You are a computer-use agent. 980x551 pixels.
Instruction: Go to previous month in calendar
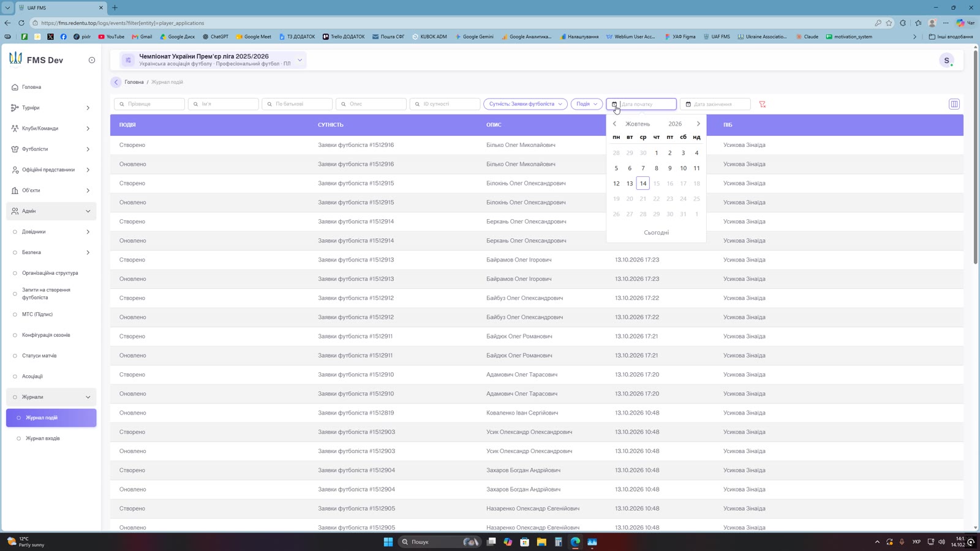click(615, 124)
